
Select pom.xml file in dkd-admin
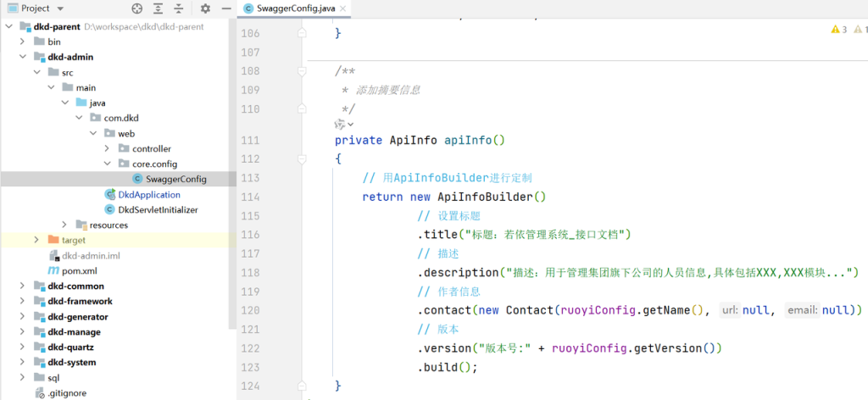[x=81, y=270]
